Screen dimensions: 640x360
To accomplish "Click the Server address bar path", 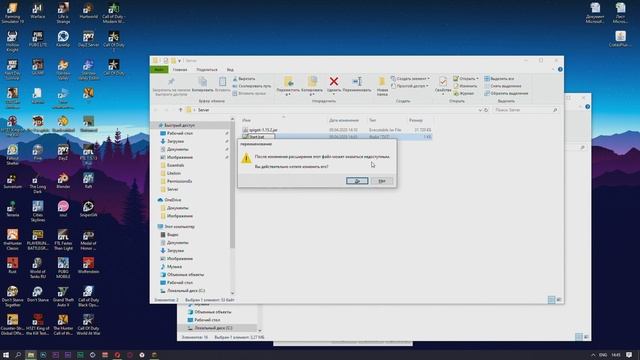I will pos(204,110).
